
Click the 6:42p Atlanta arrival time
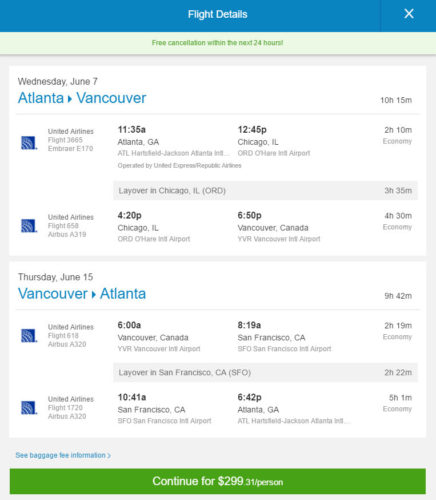pos(249,397)
